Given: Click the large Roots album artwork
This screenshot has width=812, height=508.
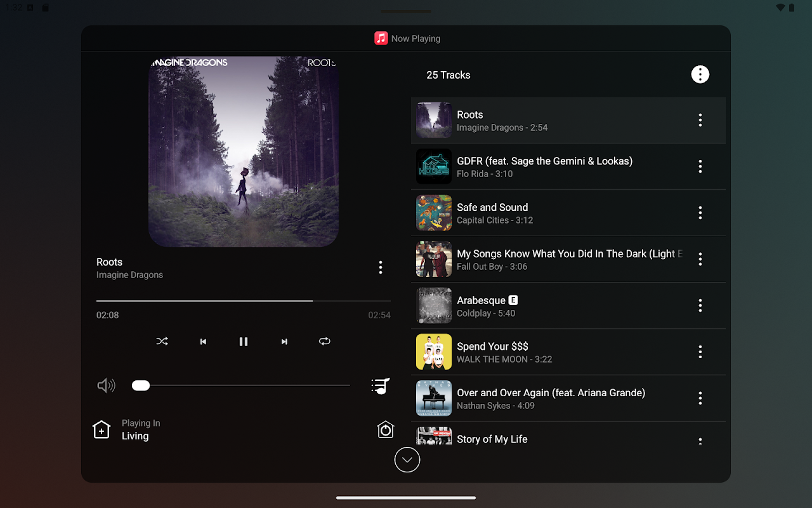Looking at the screenshot, I should point(244,152).
